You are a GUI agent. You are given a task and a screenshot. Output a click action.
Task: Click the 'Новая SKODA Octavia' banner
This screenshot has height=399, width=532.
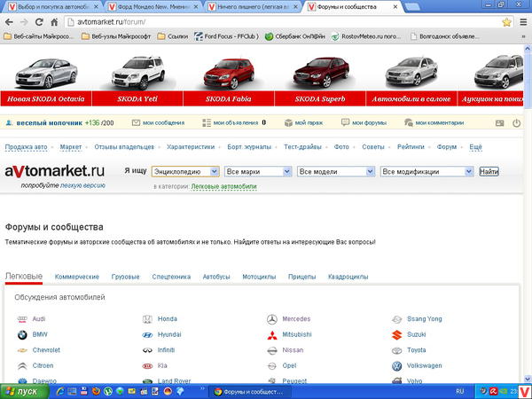coord(46,98)
